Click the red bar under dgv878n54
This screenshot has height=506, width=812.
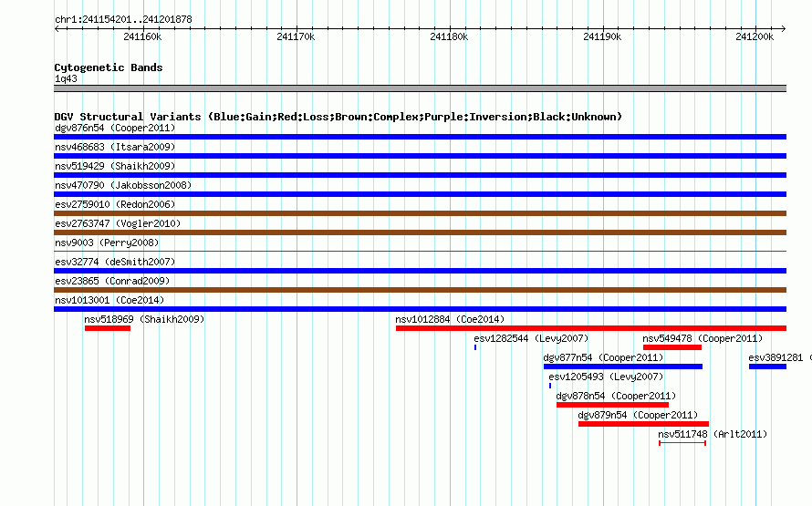click(x=612, y=405)
